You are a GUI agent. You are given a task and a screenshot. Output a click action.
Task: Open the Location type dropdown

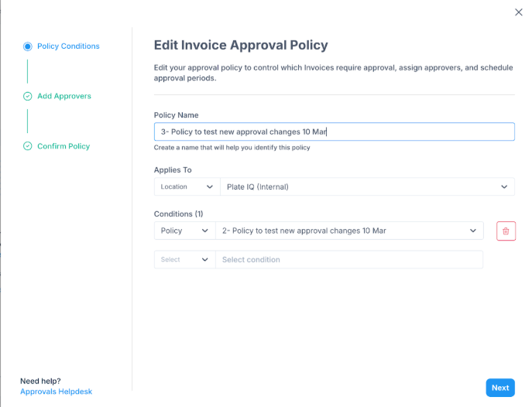tap(187, 186)
